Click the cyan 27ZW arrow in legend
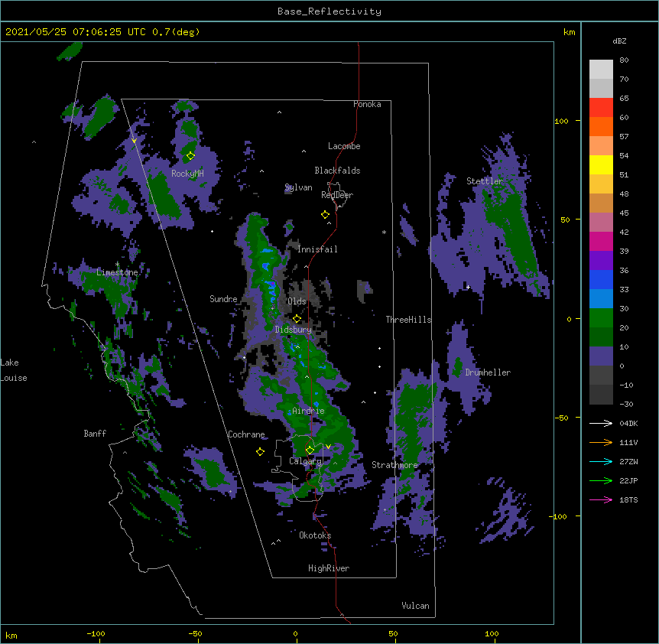This screenshot has width=659, height=644. [601, 461]
